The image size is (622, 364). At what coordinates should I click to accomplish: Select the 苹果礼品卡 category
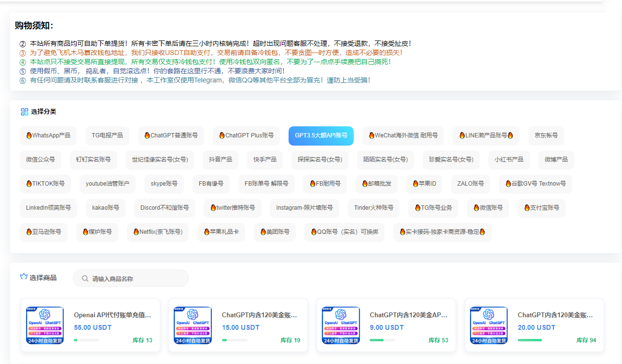pyautogui.click(x=221, y=232)
